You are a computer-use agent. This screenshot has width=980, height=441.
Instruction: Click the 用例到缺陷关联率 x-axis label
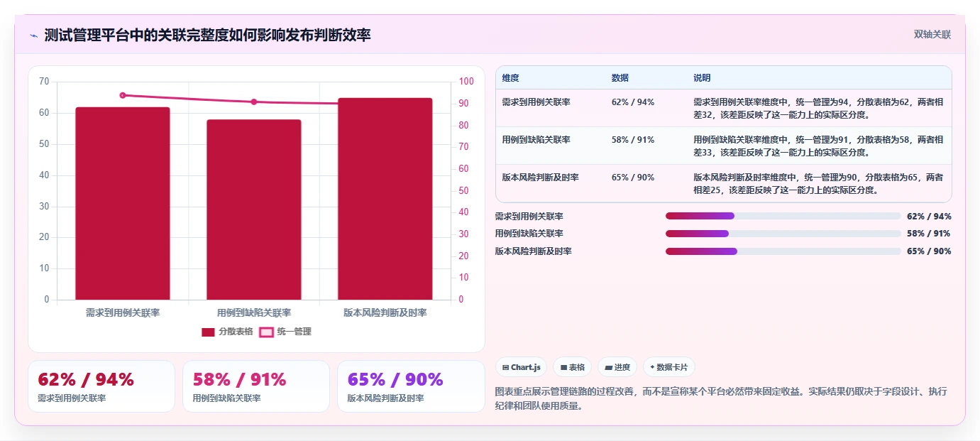254,312
